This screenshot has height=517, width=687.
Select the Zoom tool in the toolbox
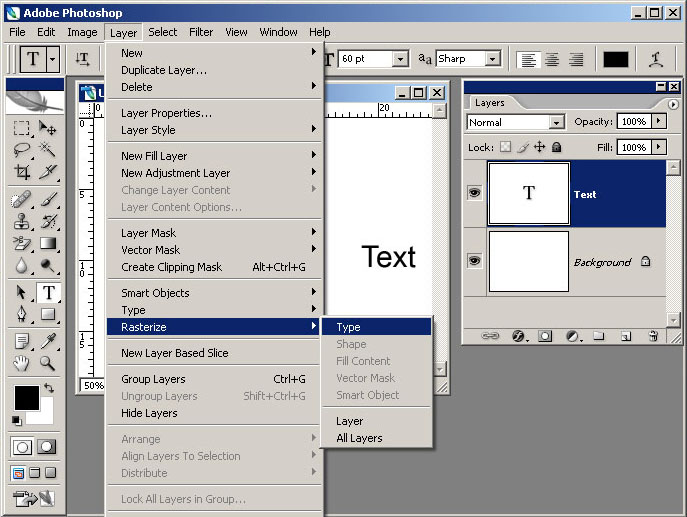click(x=47, y=363)
